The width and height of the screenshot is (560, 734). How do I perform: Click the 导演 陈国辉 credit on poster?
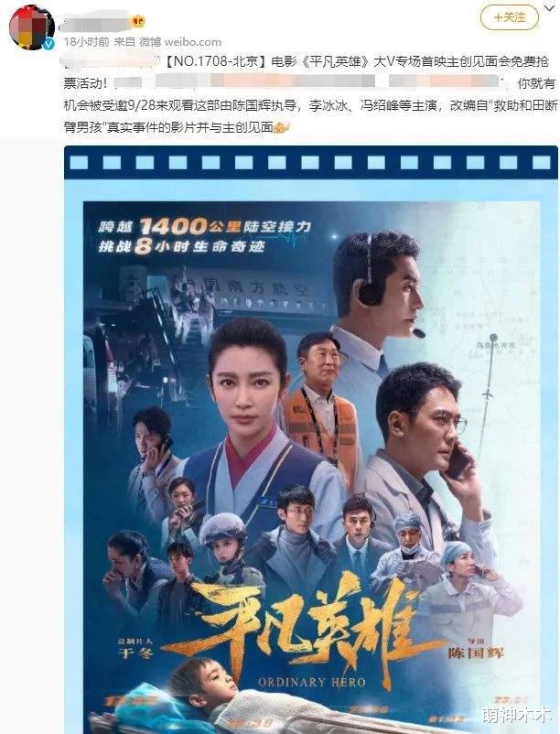point(476,648)
